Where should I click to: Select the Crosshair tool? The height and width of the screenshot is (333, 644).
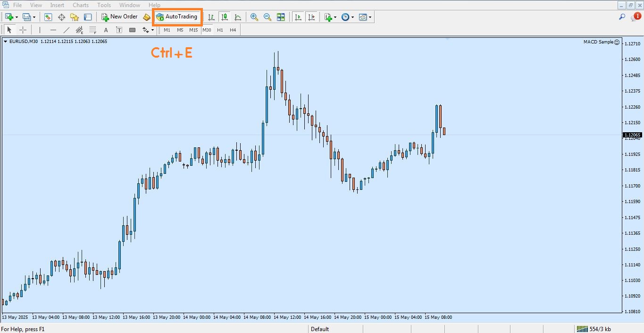click(x=23, y=30)
